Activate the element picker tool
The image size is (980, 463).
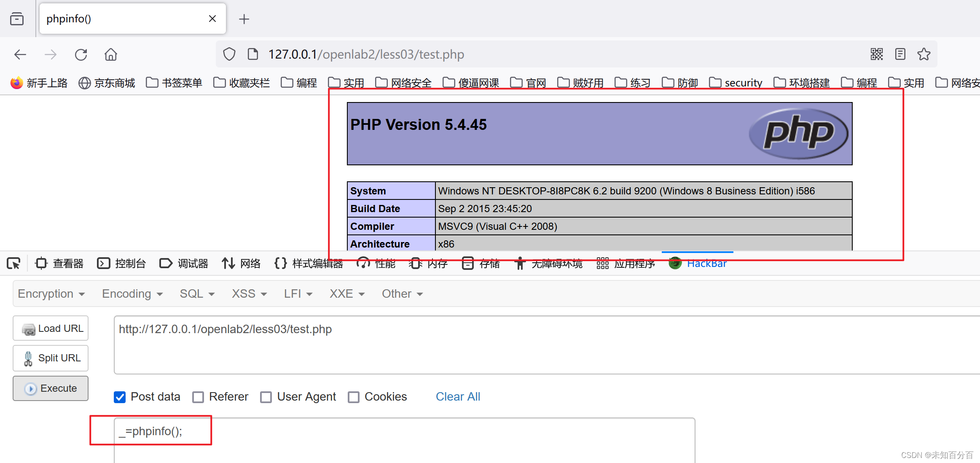13,264
